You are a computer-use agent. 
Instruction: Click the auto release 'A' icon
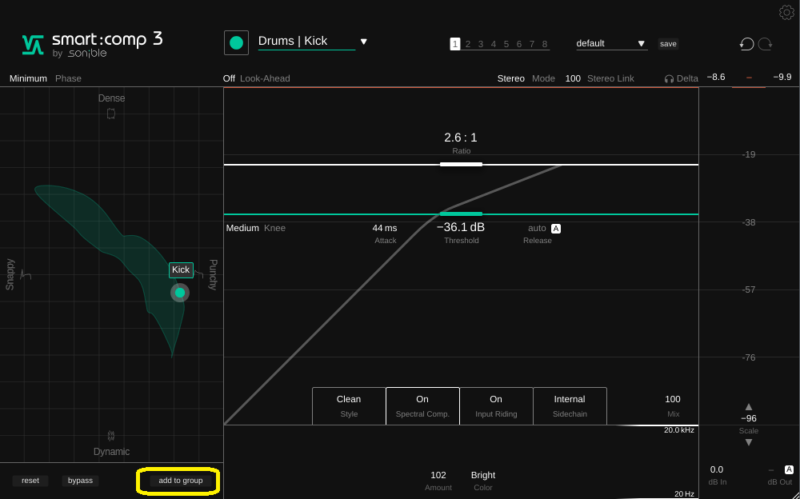point(557,228)
